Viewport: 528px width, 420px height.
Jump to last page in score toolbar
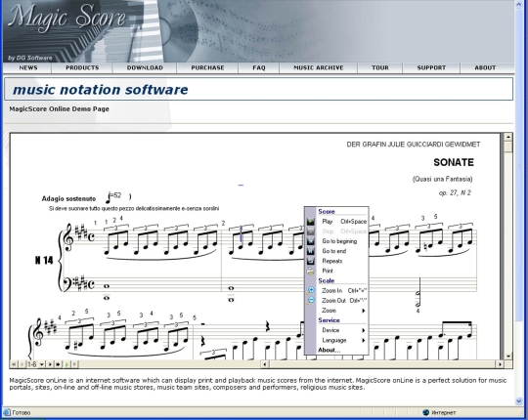(x=58, y=364)
